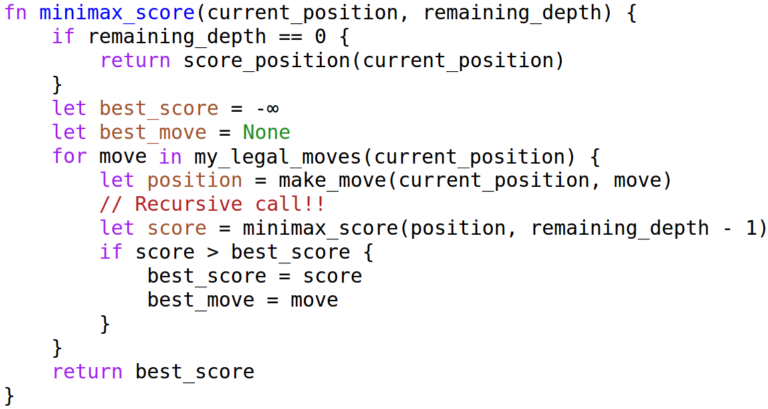Click the recursive minimax_score call inside the loop
The image size is (768, 409).
coord(321,229)
